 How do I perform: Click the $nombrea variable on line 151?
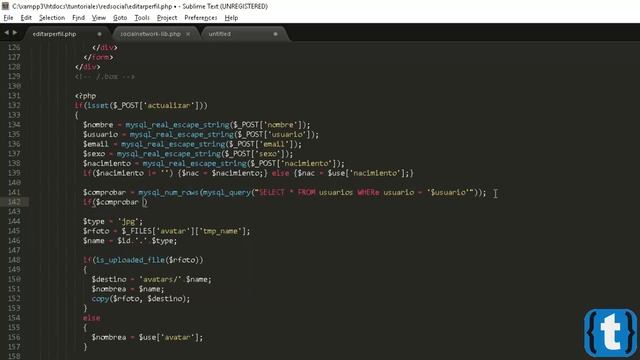tap(109, 289)
